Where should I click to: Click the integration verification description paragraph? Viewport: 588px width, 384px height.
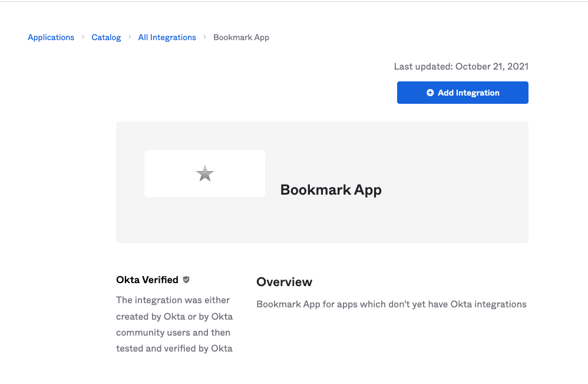coord(174,324)
